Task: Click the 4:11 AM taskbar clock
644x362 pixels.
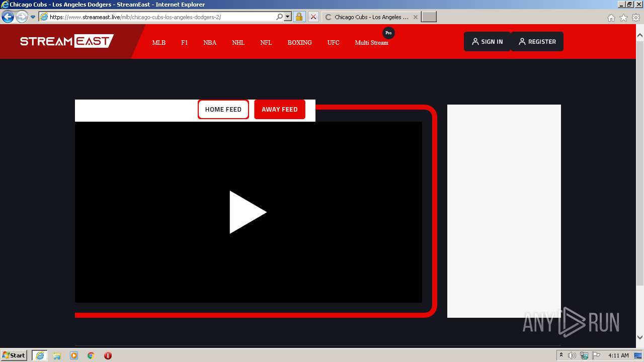Action: pyautogui.click(x=618, y=355)
